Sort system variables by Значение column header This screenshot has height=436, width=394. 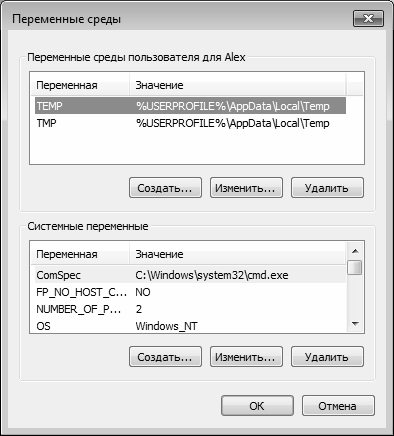point(238,254)
